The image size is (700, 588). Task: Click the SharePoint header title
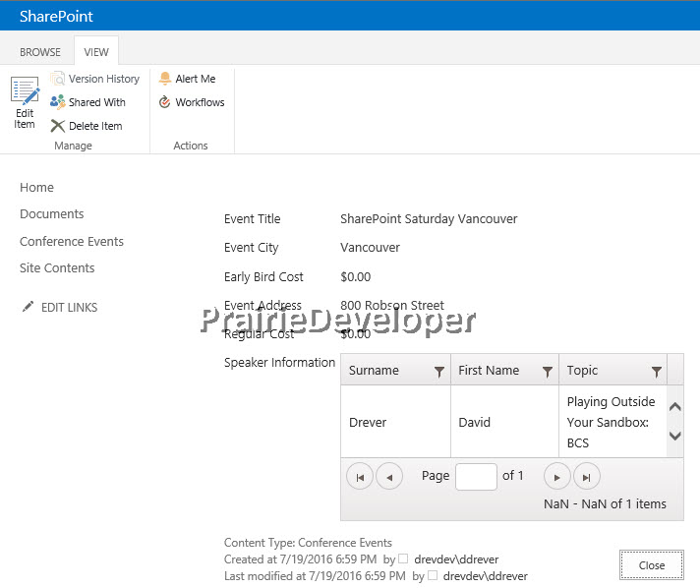point(56,16)
